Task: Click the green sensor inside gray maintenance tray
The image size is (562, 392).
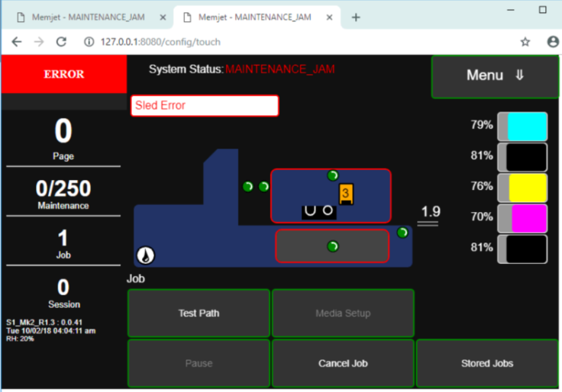Action: pos(333,246)
